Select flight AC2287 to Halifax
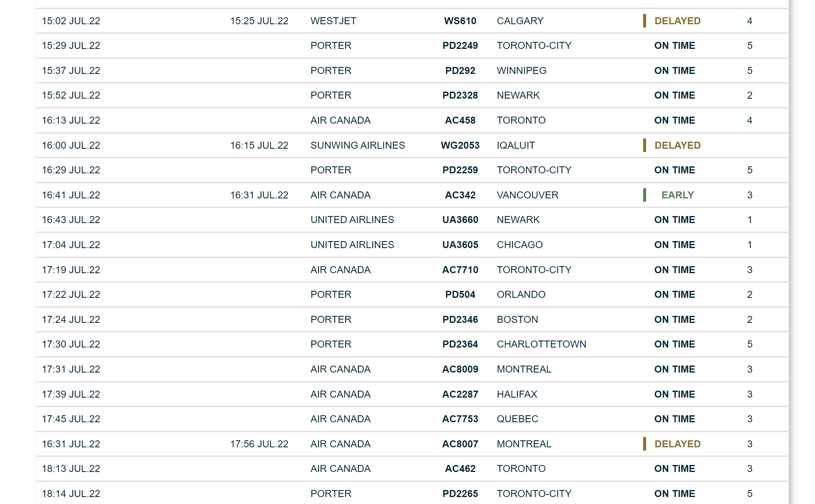The width and height of the screenshot is (815, 504). (x=460, y=394)
